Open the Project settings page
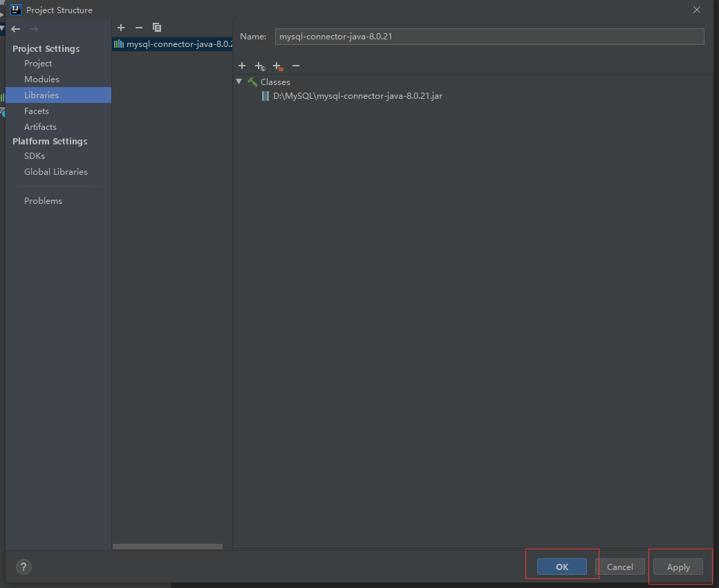 38,64
